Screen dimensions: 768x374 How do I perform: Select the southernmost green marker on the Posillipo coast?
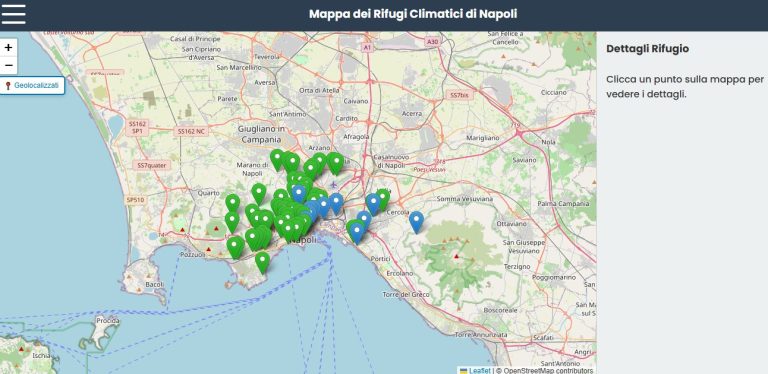(x=262, y=262)
